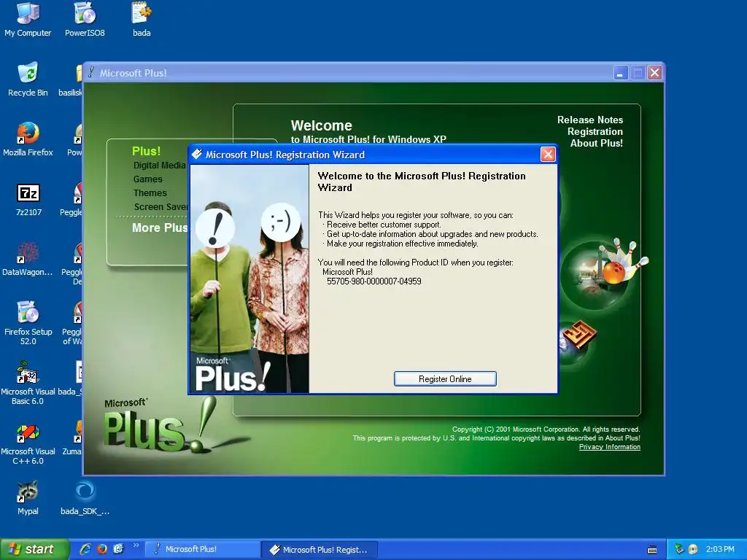Expand the Quick Launch overflow chevron

[136, 545]
